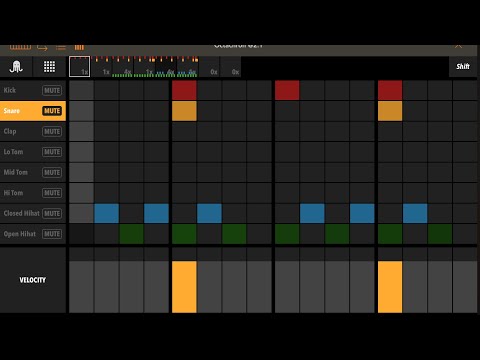The image size is (480, 360).
Task: Select the highlighted Snare track
Action: tap(33, 111)
